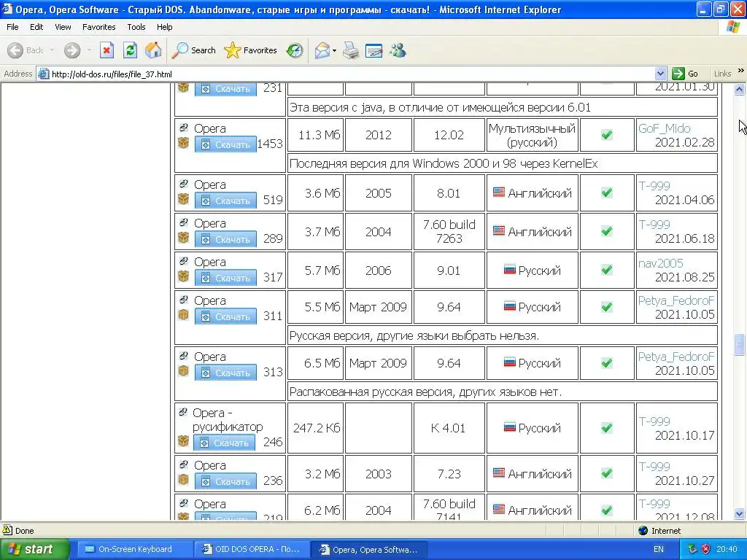Expand the Links toolbar chevron
Screen dimensions: 747x560
(x=741, y=71)
